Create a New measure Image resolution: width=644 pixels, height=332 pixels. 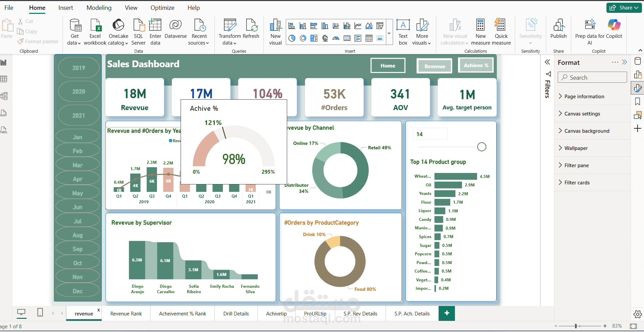481,32
